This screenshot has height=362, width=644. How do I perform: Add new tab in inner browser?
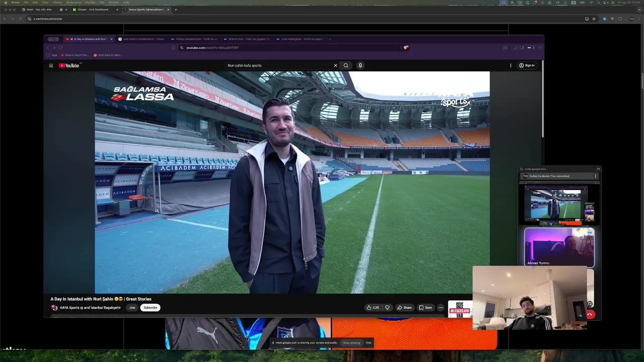click(x=330, y=39)
